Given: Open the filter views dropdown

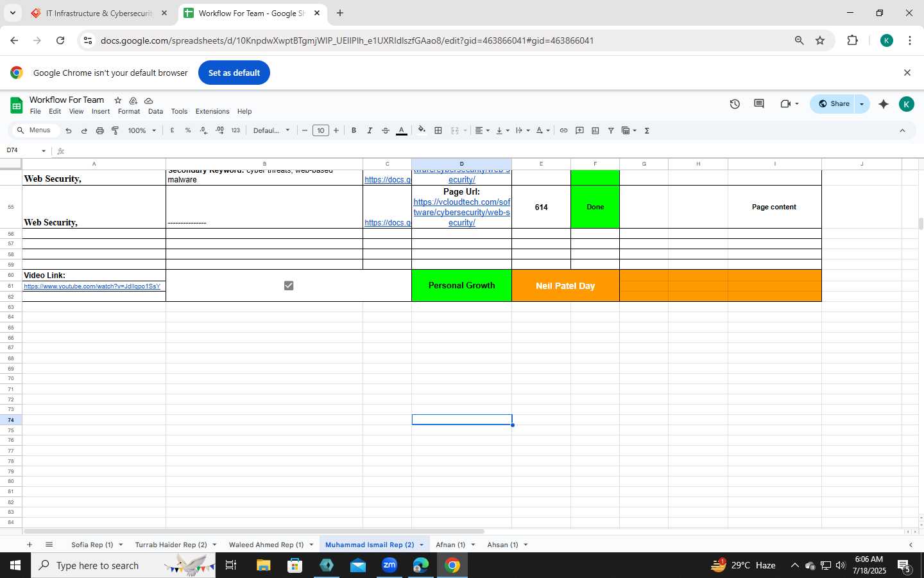Looking at the screenshot, I should [629, 130].
